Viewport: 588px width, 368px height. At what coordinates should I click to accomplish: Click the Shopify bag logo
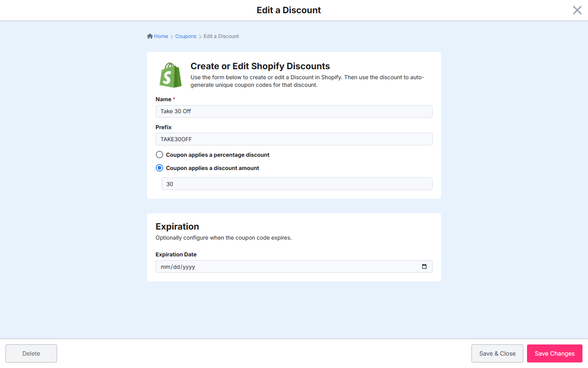171,75
